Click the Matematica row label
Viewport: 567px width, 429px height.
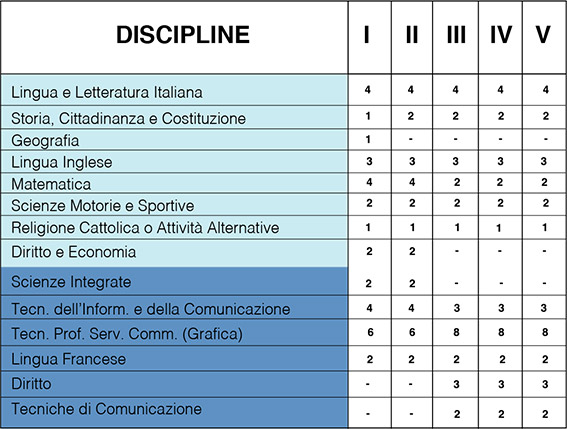pos(51,184)
